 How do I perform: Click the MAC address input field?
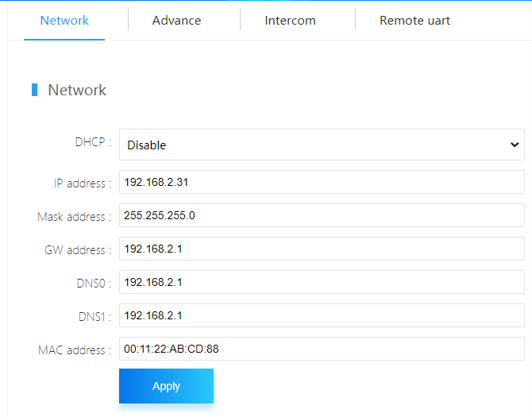322,349
